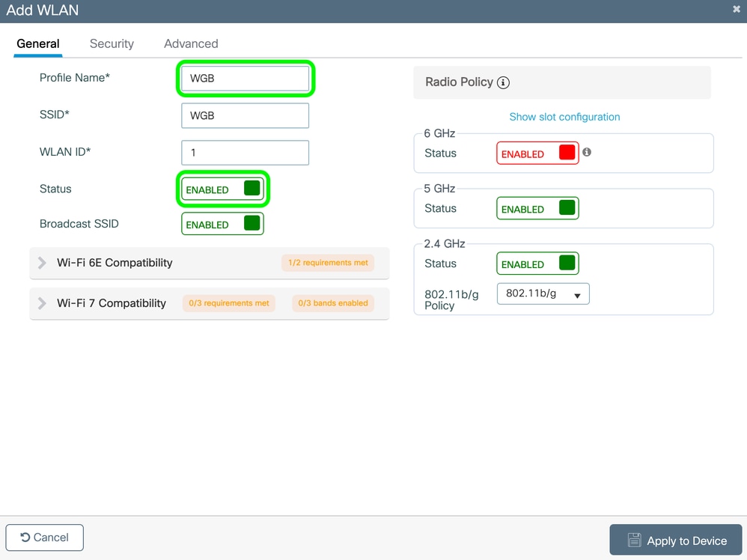Click the 0/3 bands enabled badge
This screenshot has height=560, width=747.
coord(333,303)
